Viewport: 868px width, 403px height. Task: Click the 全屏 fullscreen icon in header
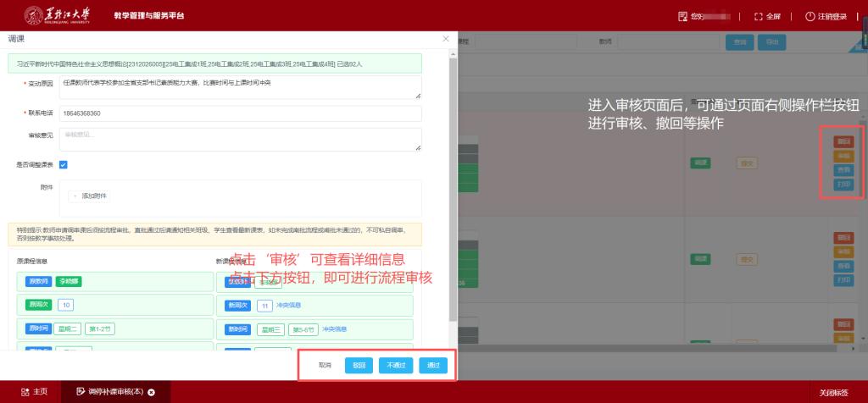tap(734, 16)
